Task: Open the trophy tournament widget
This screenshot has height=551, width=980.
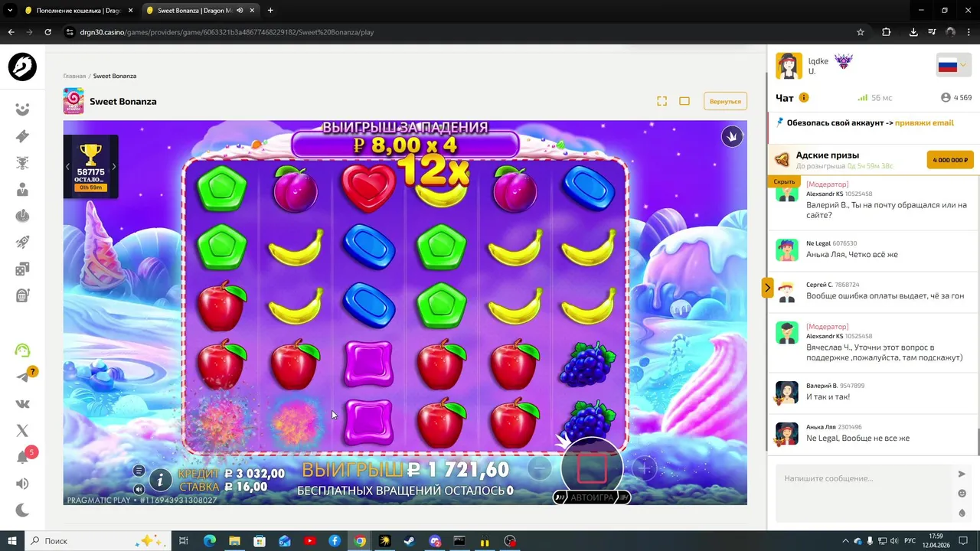Action: (90, 167)
